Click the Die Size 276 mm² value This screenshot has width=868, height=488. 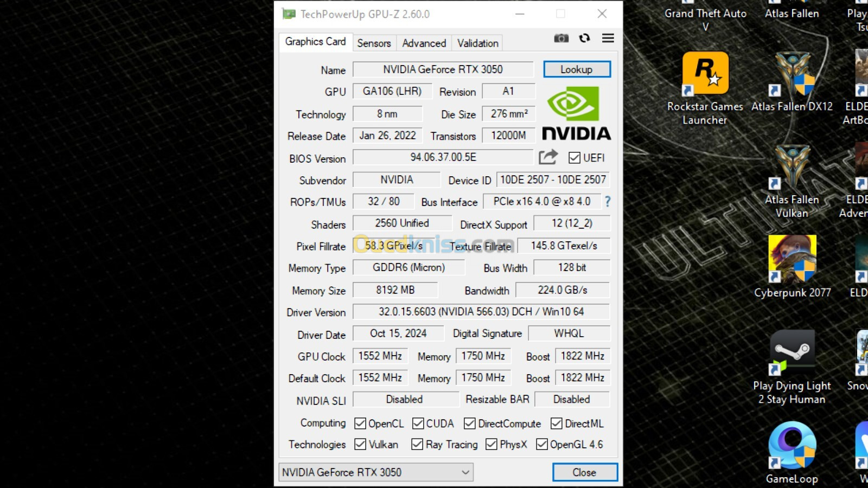click(508, 114)
